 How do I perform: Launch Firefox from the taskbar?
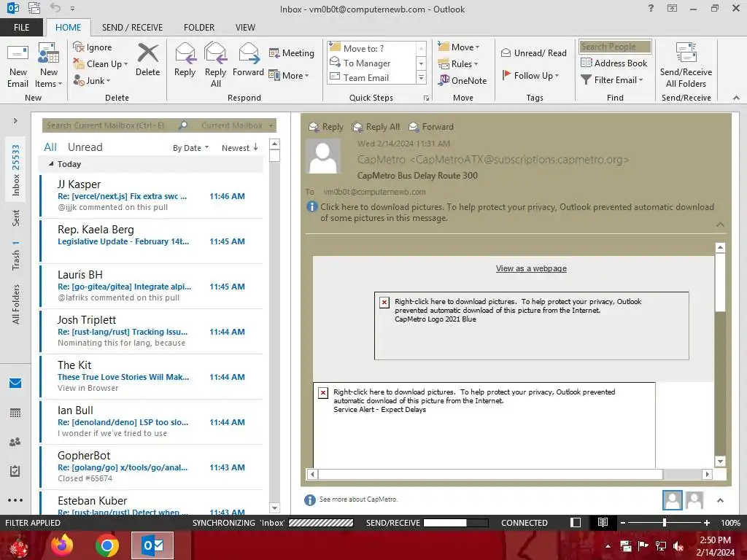click(x=63, y=545)
